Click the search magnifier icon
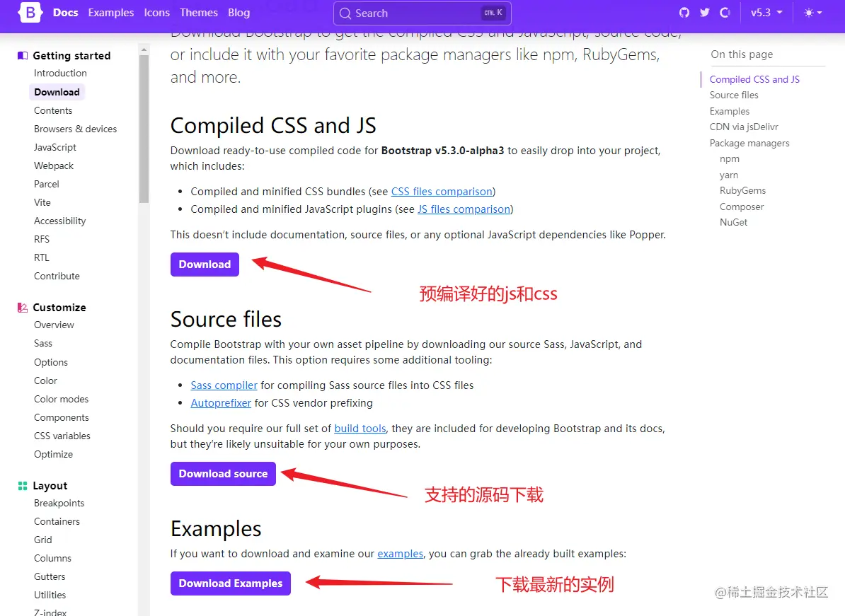Viewport: 845px width, 616px height. pyautogui.click(x=345, y=13)
